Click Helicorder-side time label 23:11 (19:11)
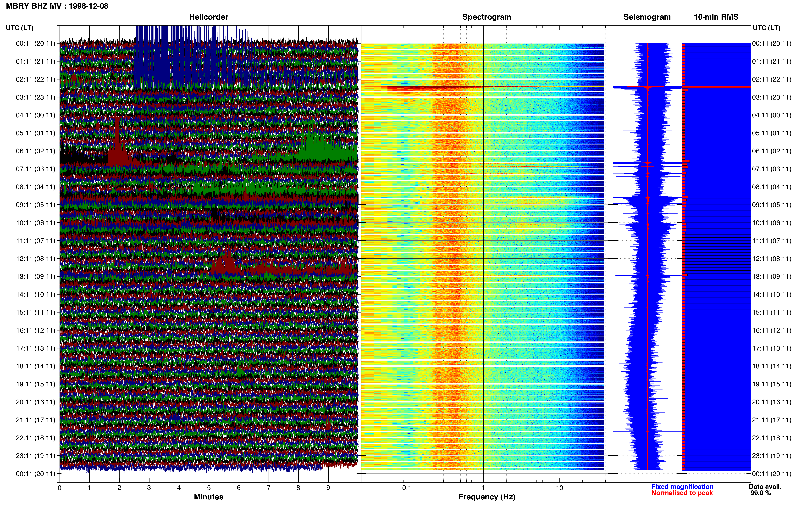812x508 pixels. (36, 456)
